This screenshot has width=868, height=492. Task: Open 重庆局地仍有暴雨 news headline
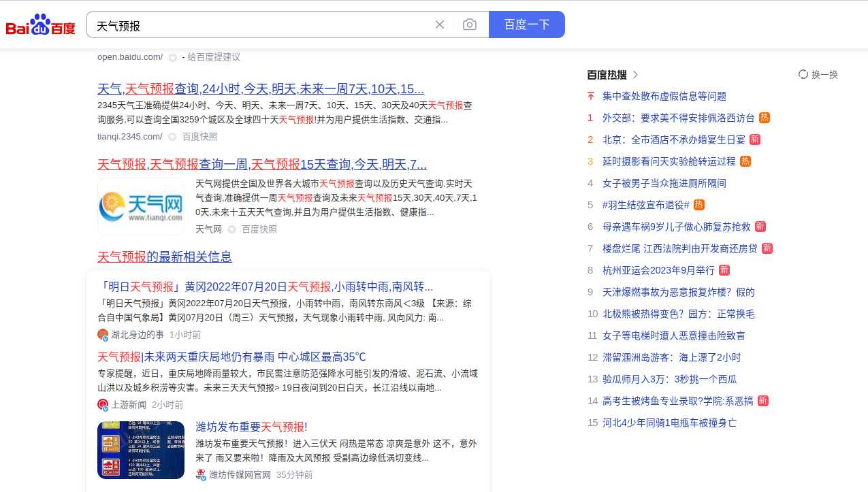pos(231,357)
